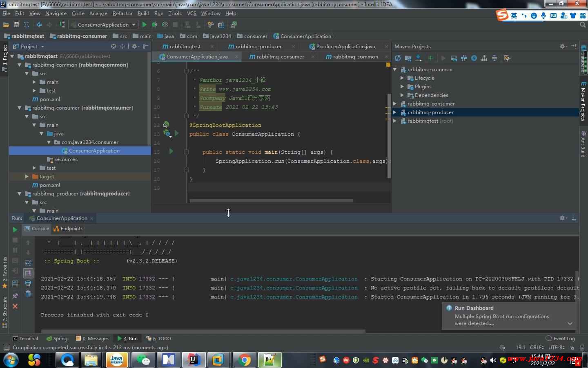Clear the console with the trash icon

(x=28, y=294)
